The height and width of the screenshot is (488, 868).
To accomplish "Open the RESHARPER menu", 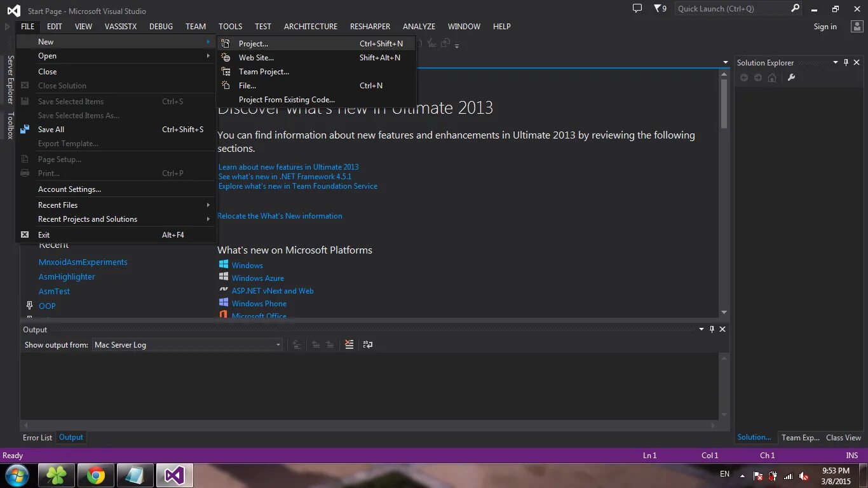I will tap(370, 26).
